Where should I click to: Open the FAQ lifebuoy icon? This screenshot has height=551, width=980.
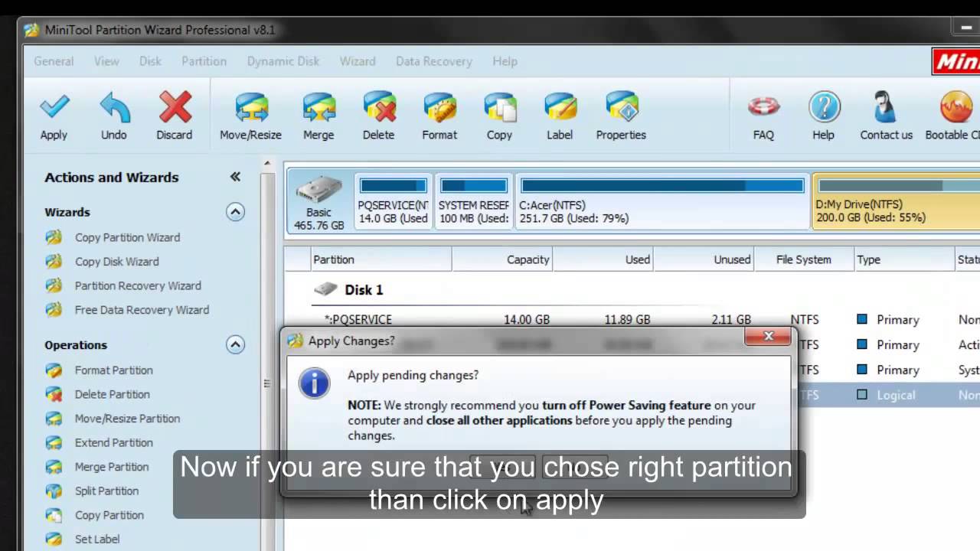click(763, 108)
